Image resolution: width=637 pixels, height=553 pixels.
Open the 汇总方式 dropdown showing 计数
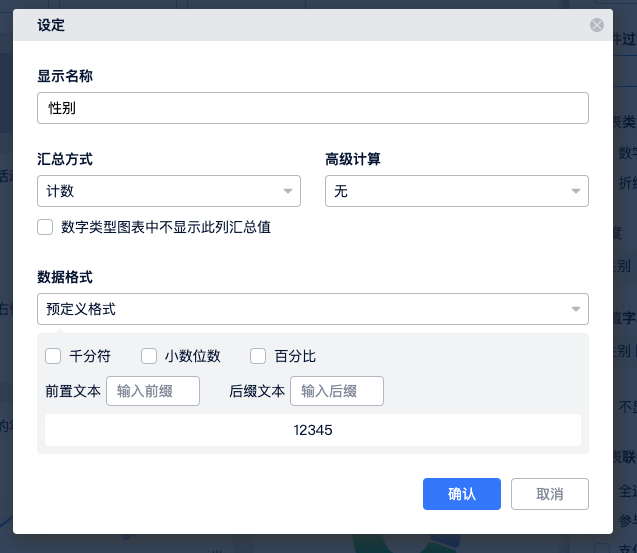[x=168, y=191]
